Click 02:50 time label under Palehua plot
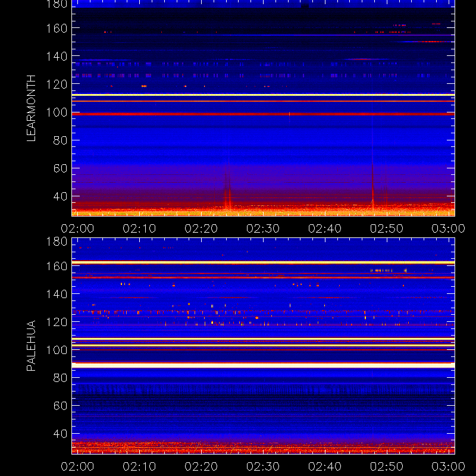This screenshot has width=476, height=476. [386, 466]
